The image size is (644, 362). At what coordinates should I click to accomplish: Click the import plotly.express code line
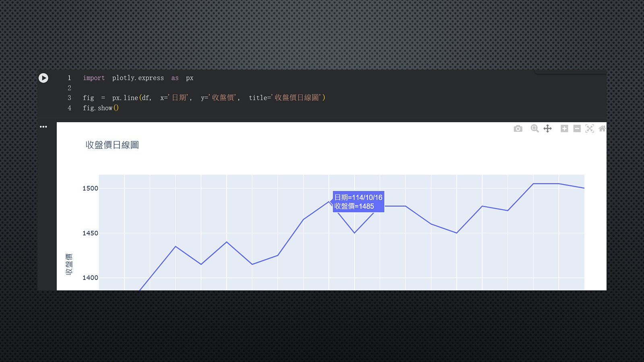click(138, 78)
